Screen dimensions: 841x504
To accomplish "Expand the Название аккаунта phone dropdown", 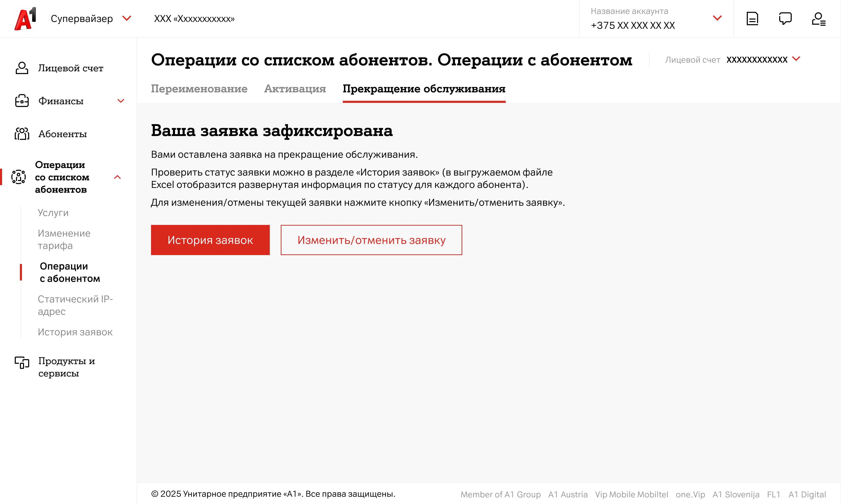I will (x=717, y=18).
